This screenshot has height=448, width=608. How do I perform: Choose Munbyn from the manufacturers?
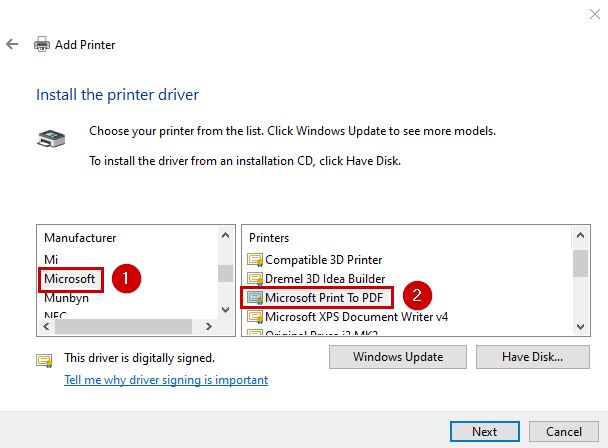[x=67, y=297]
